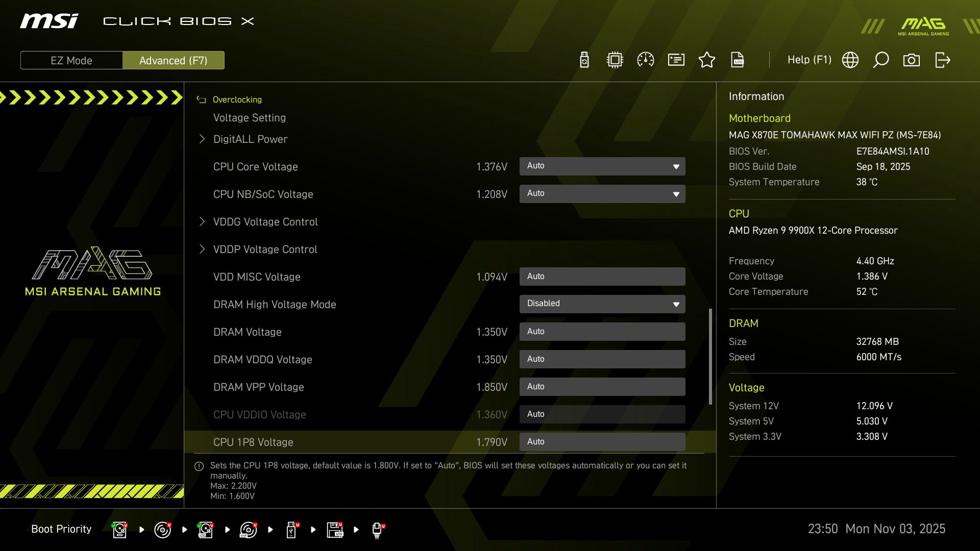Open the language selection globe icon
Viewport: 980px width, 551px height.
(x=850, y=60)
